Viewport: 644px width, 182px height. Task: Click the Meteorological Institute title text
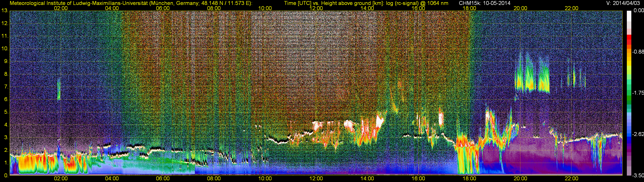pos(131,3)
